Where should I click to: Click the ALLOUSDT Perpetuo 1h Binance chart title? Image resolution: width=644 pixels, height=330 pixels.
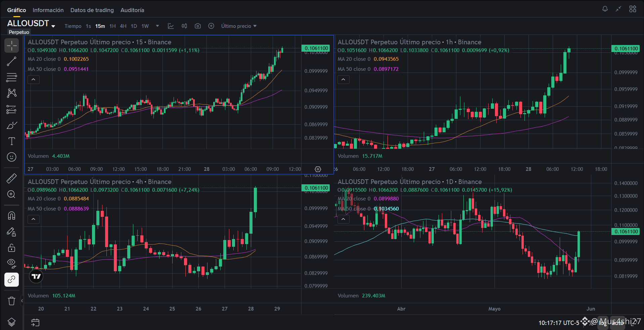pyautogui.click(x=409, y=42)
